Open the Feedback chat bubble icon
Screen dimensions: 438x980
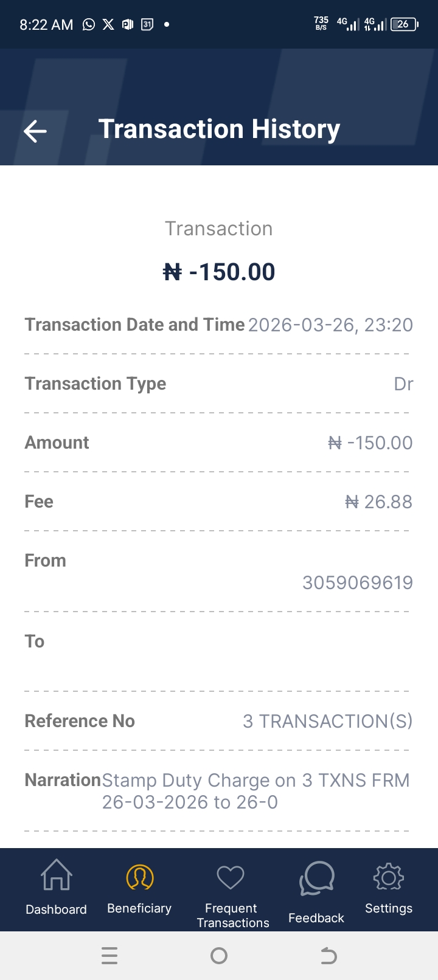[x=316, y=878]
